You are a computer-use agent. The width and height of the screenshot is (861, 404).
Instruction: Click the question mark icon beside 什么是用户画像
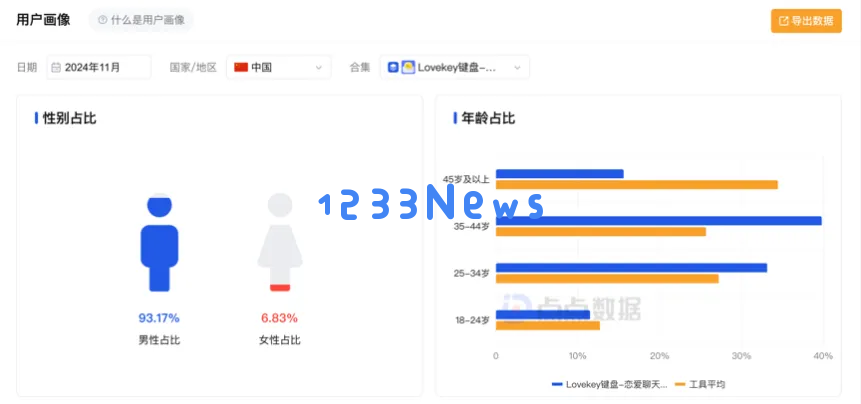click(x=102, y=20)
